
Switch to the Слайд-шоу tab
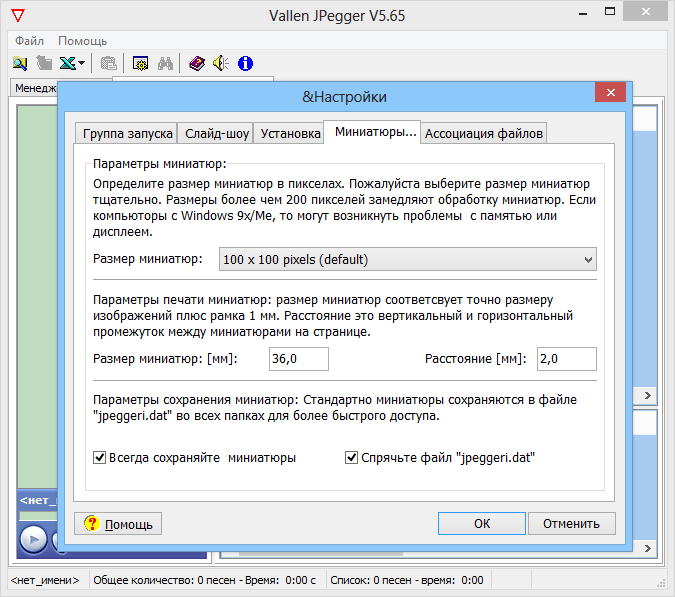click(x=217, y=133)
